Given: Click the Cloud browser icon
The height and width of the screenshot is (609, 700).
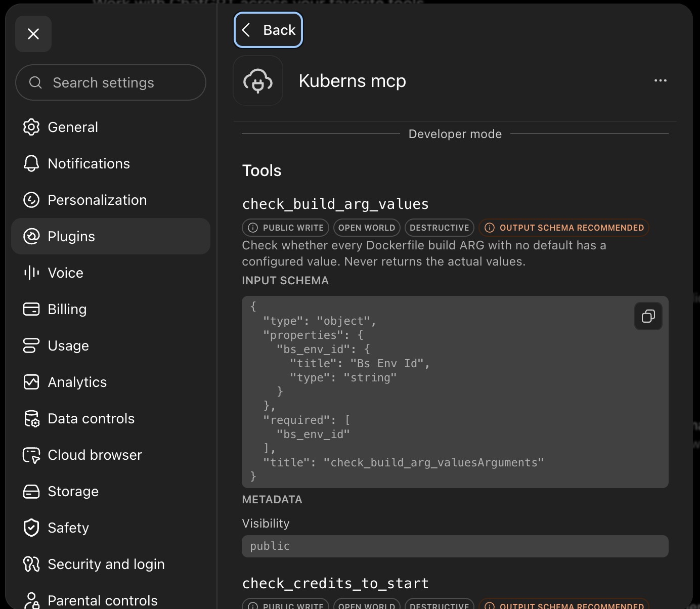Looking at the screenshot, I should [31, 455].
